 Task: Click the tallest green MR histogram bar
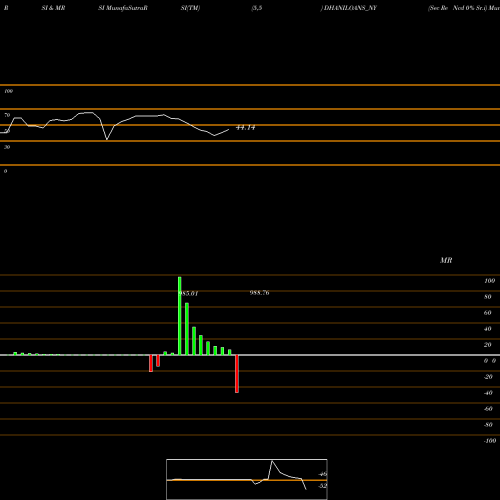[x=180, y=316]
